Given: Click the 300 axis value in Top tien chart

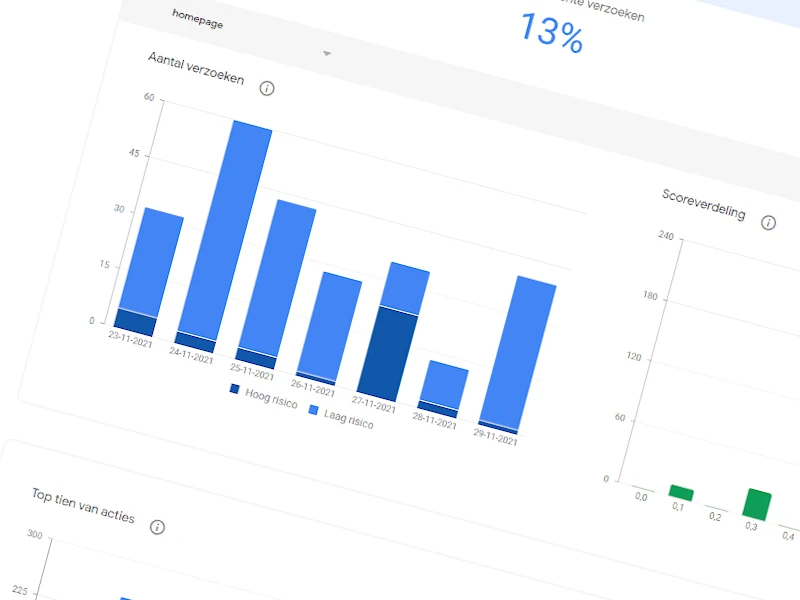Looking at the screenshot, I should pyautogui.click(x=35, y=535).
